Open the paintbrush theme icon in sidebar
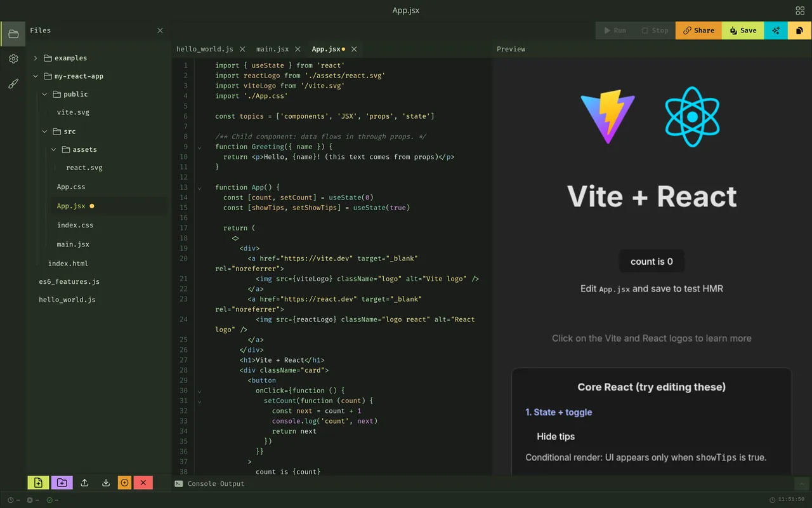Viewport: 812px width, 508px height. [13, 84]
